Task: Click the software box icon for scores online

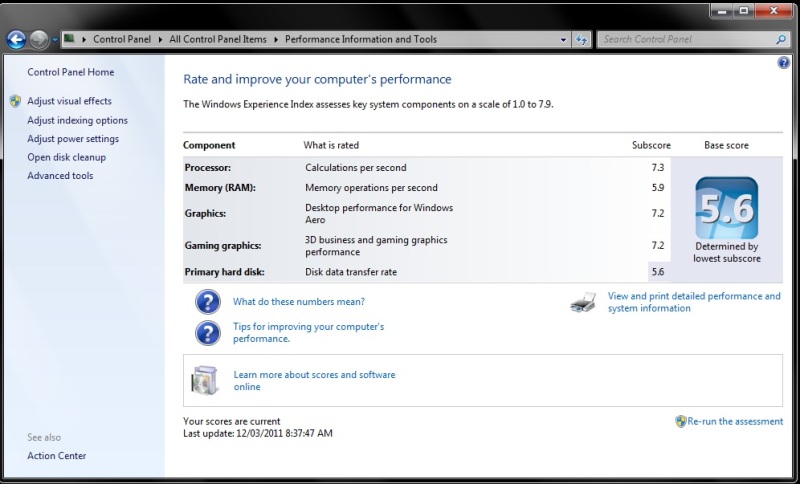Action: pos(206,380)
